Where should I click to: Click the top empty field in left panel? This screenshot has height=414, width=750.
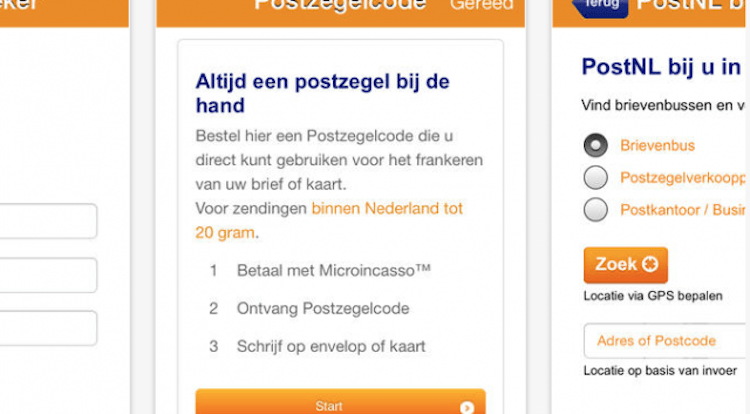click(48, 221)
